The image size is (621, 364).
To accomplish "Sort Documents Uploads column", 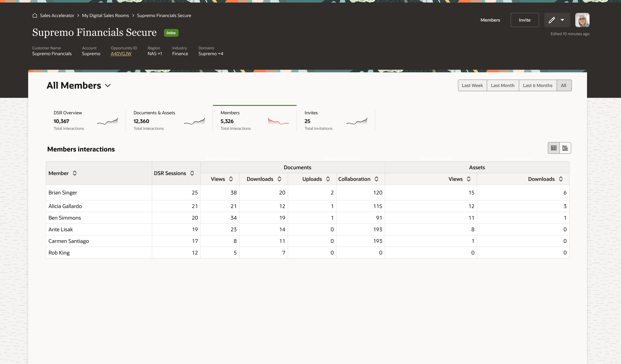I will tap(328, 179).
